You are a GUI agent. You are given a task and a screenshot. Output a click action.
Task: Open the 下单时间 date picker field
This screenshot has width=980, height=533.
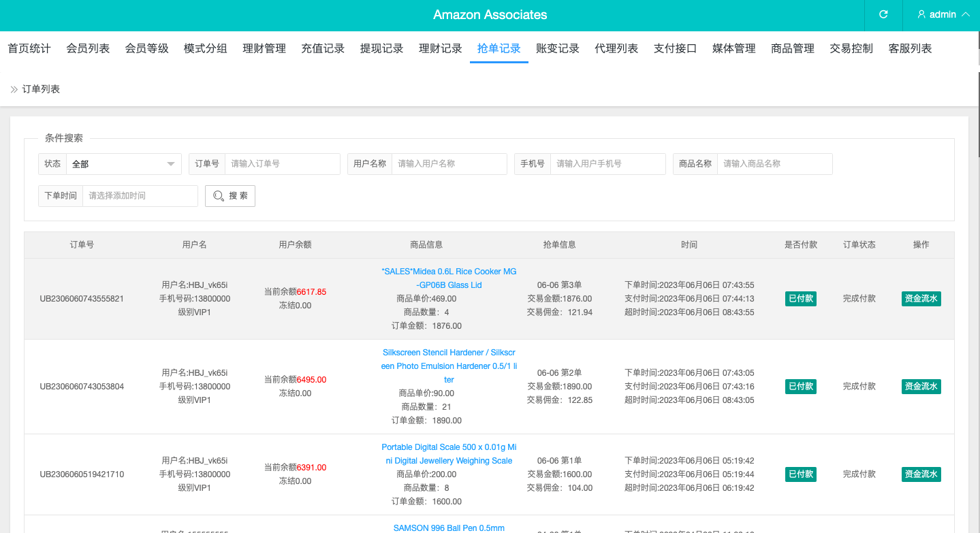click(140, 195)
